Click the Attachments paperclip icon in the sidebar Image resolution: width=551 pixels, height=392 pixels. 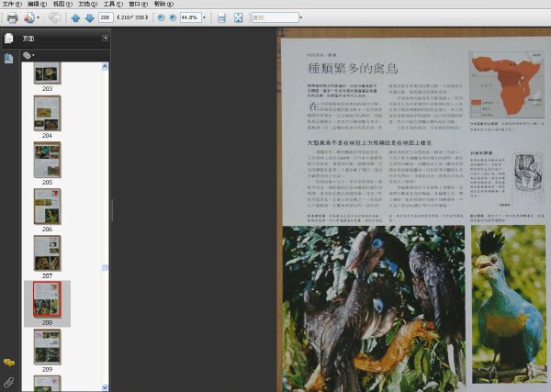pyautogui.click(x=9, y=382)
